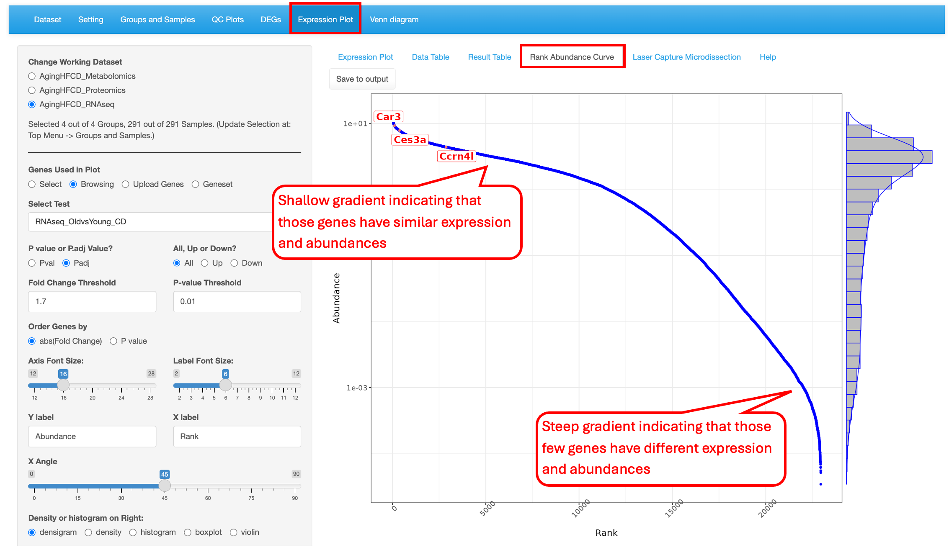Open Laser Capture Microdissection sub-tab

pos(686,57)
